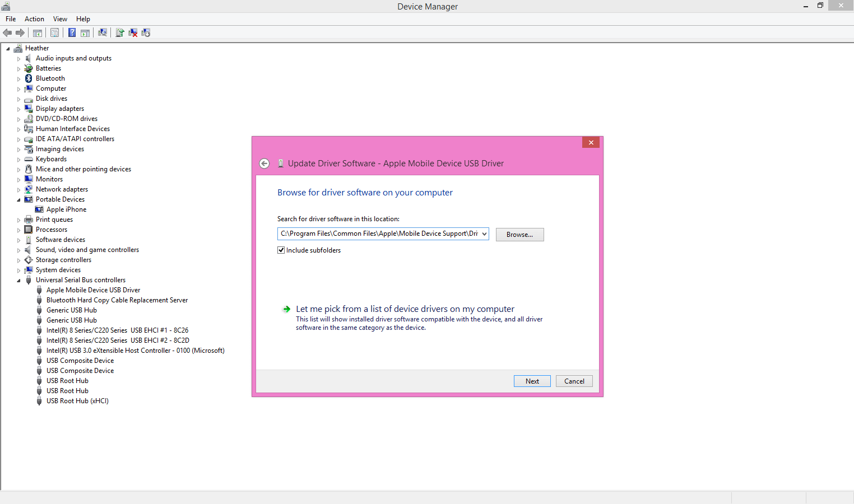Viewport: 854px width, 504px height.
Task: Open the Action menu
Action: [34, 19]
